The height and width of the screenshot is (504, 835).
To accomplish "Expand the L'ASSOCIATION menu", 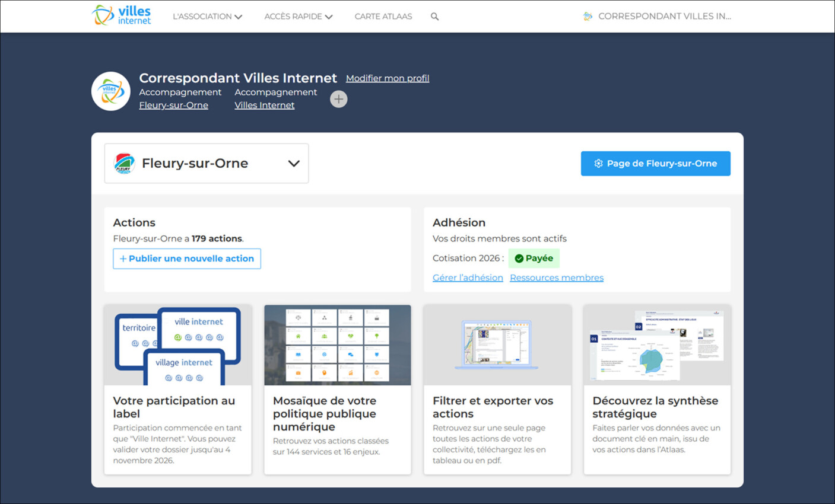I will [x=207, y=17].
